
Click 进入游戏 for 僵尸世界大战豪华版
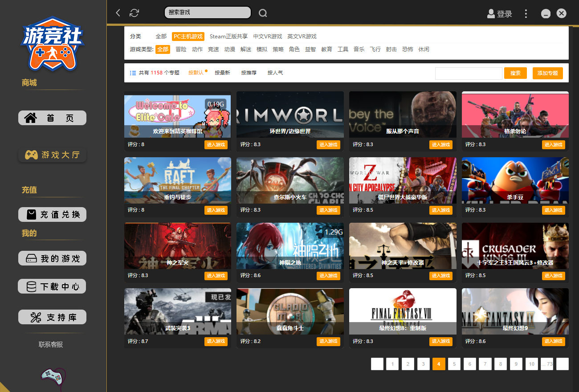(x=441, y=210)
